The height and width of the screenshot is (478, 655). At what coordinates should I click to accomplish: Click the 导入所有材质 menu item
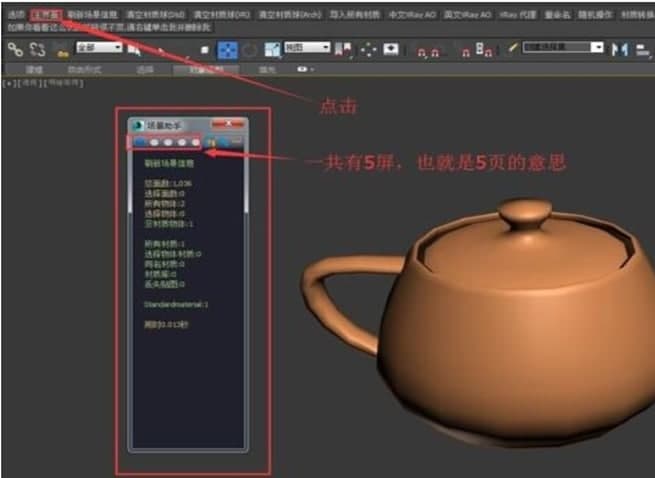[x=355, y=15]
